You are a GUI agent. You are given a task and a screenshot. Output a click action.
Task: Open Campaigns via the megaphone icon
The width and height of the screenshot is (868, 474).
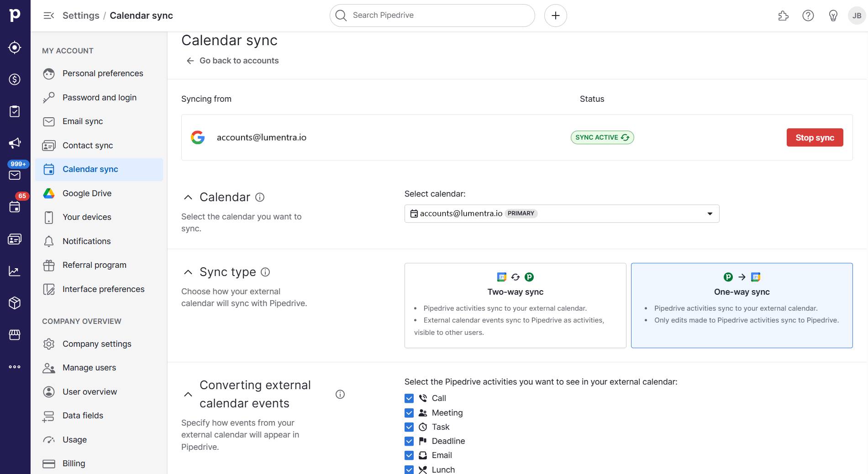(15, 142)
